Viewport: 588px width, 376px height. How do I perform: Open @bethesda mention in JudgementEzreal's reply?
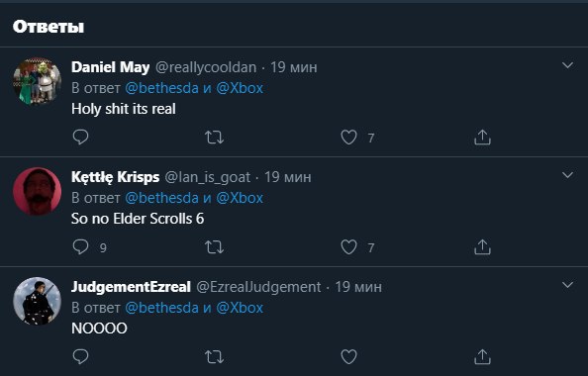point(161,308)
